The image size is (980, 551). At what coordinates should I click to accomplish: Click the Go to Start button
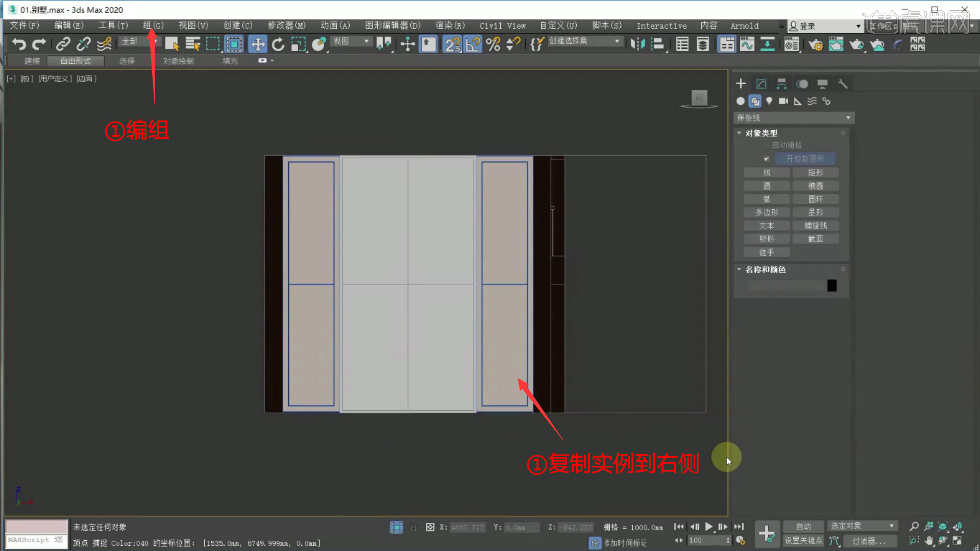(679, 527)
